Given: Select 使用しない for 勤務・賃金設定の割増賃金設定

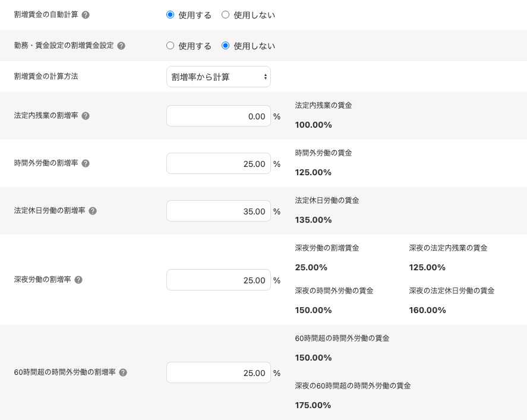Looking at the screenshot, I should [x=226, y=46].
